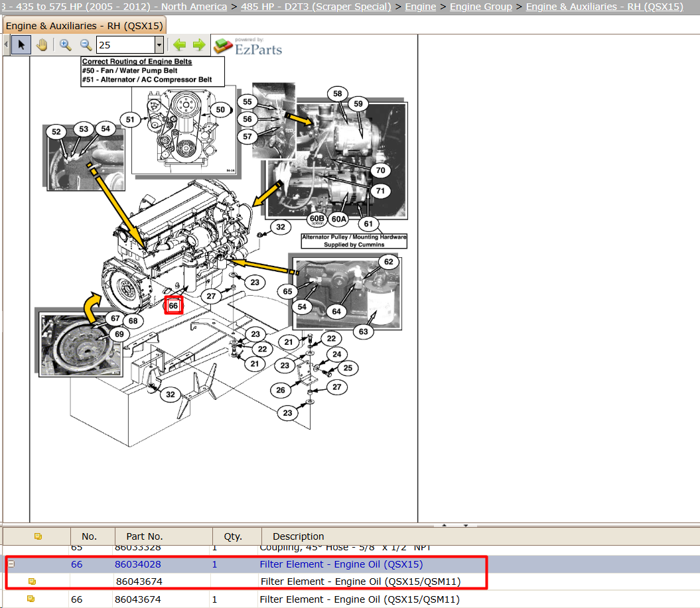Click callout 55 in diagram
Image resolution: width=700 pixels, height=608 pixels.
pyautogui.click(x=247, y=101)
